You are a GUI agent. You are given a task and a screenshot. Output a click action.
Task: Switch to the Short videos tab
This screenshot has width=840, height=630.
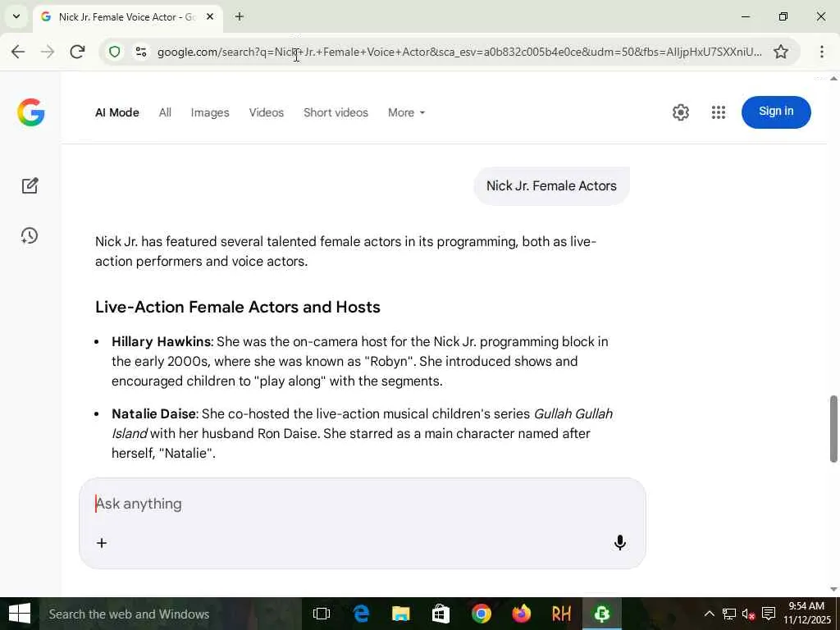pyautogui.click(x=336, y=112)
